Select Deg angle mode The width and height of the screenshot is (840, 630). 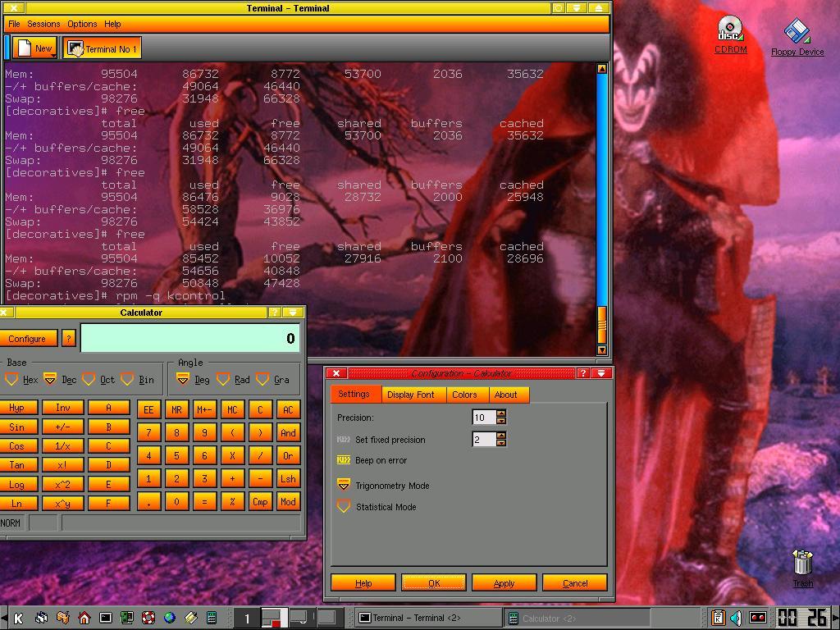pyautogui.click(x=193, y=380)
